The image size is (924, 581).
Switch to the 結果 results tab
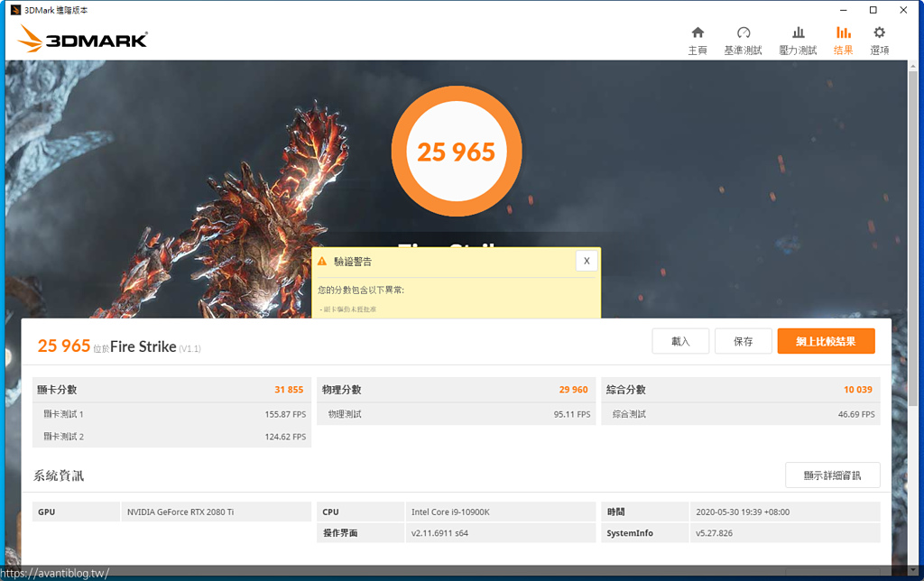point(844,41)
